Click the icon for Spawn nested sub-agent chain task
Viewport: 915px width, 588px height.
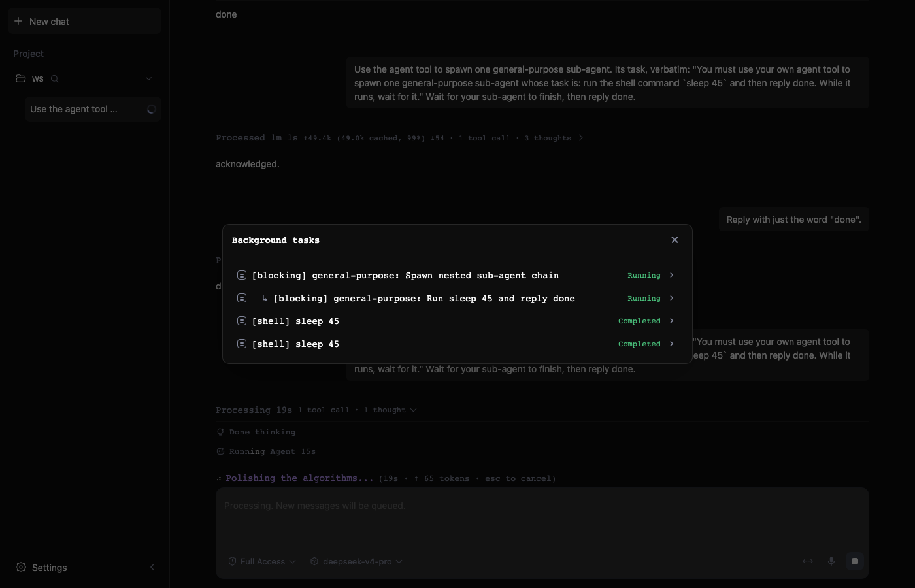(241, 275)
